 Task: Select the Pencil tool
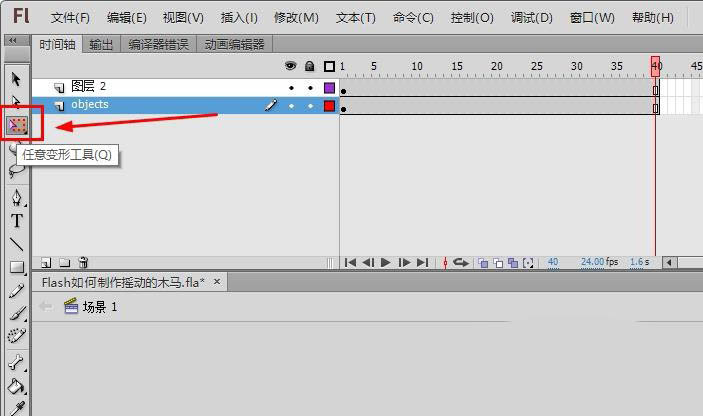(x=17, y=291)
